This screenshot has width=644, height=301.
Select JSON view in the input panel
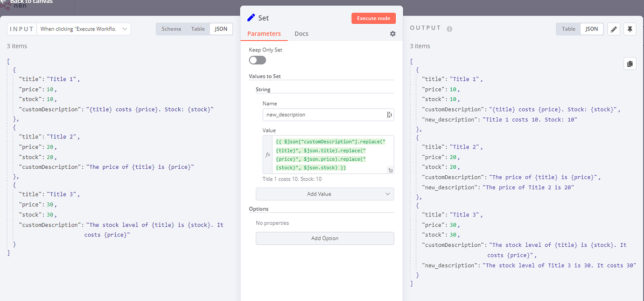pos(221,29)
